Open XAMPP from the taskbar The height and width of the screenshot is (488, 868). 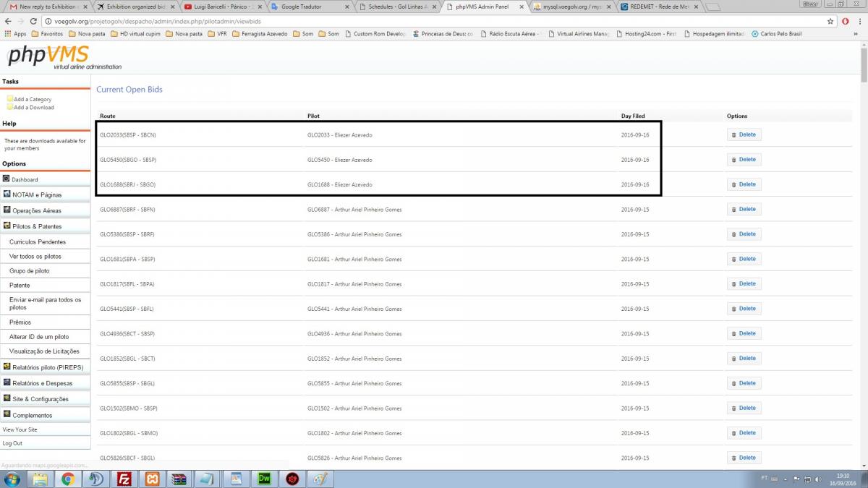pyautogui.click(x=152, y=479)
